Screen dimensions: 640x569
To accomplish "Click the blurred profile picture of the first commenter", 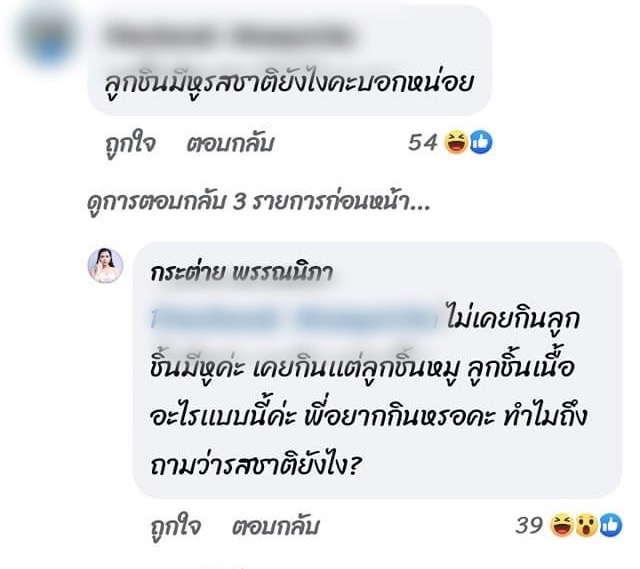I will pyautogui.click(x=49, y=35).
